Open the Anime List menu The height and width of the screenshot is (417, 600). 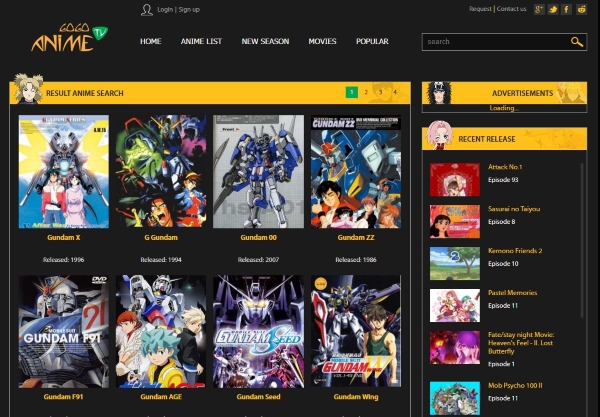pyautogui.click(x=201, y=42)
